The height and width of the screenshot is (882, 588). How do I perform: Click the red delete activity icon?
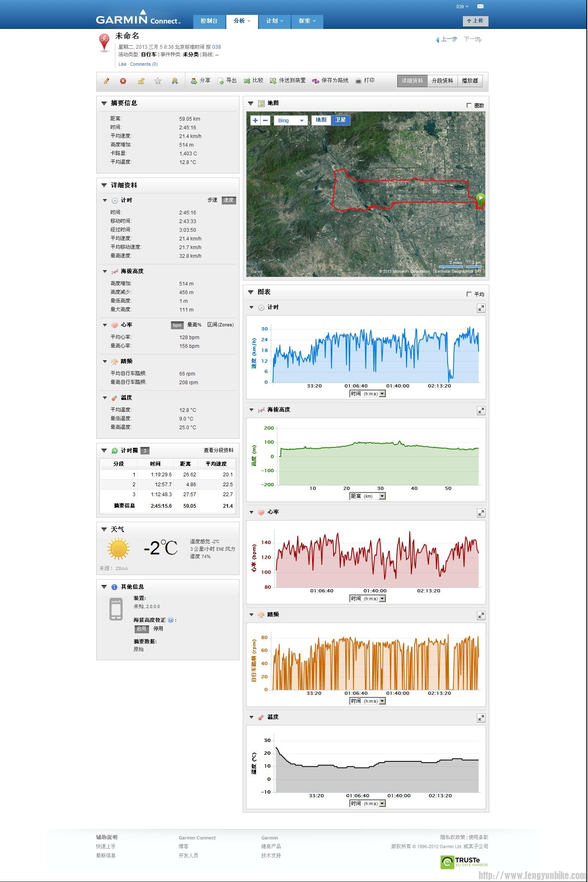coord(123,81)
